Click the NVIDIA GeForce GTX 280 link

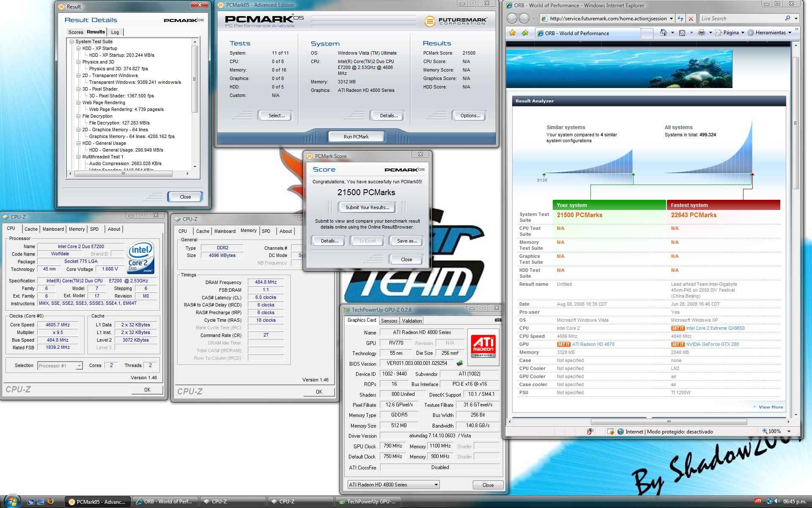tap(713, 344)
